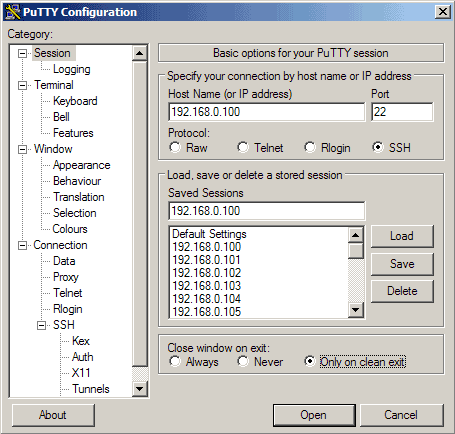Screen dimensions: 455x434
Task: Click the category tree scroll up arrow
Action: (x=140, y=53)
